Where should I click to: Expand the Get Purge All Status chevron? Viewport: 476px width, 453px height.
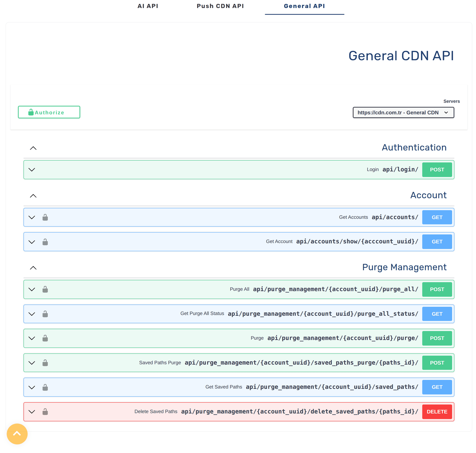[x=32, y=314]
